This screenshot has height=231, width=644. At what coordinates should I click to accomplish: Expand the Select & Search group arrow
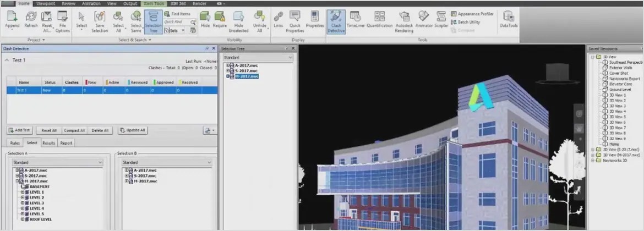pyautogui.click(x=150, y=40)
